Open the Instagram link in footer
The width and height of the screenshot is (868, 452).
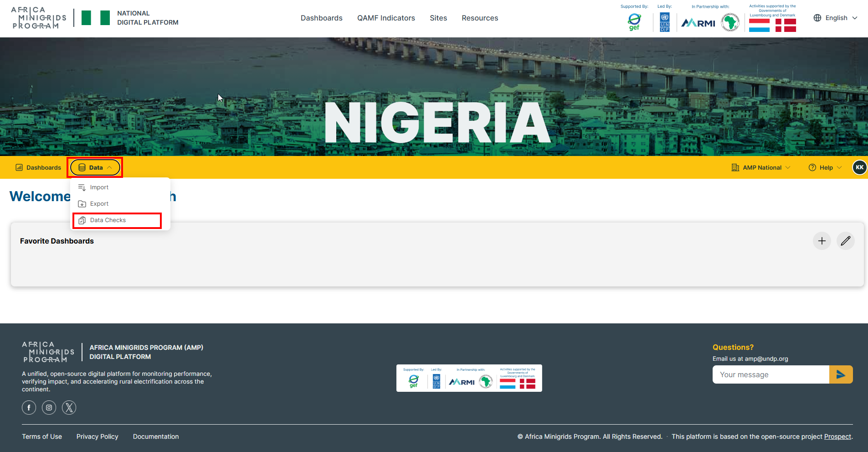[49, 407]
